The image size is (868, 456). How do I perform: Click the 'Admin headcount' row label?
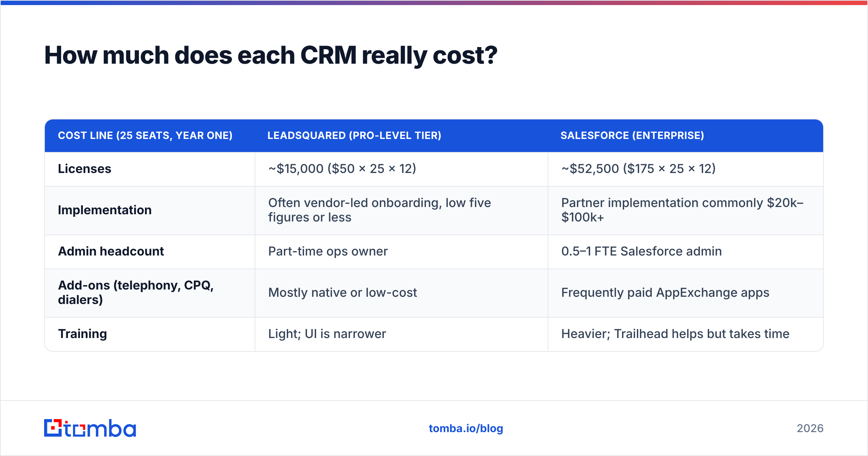click(111, 251)
